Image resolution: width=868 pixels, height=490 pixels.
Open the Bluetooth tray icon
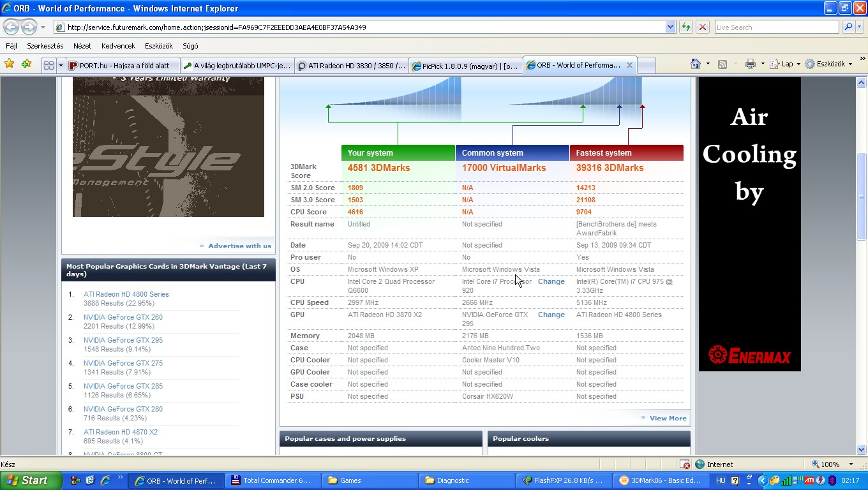click(x=832, y=480)
